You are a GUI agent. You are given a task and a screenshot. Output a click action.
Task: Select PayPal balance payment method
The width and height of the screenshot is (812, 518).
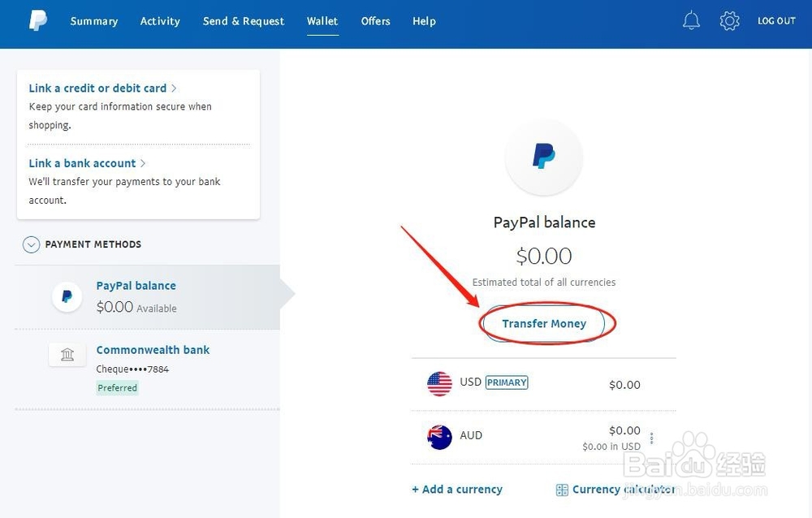pos(136,286)
